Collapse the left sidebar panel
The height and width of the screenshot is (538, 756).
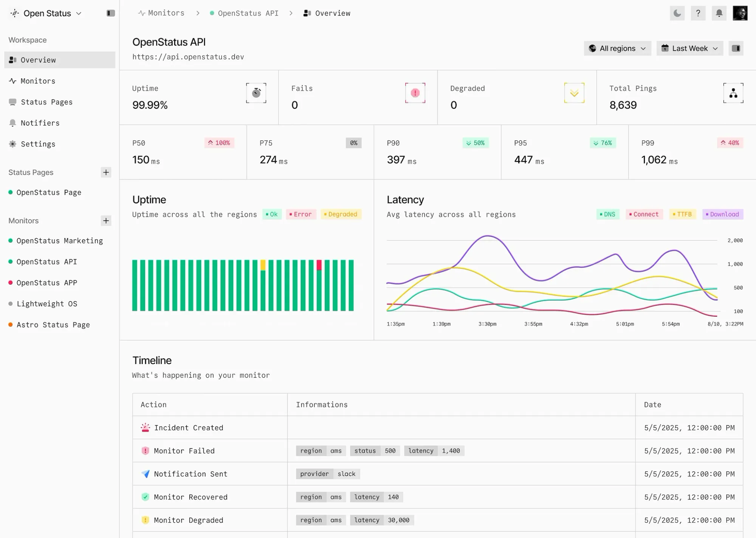[110, 13]
